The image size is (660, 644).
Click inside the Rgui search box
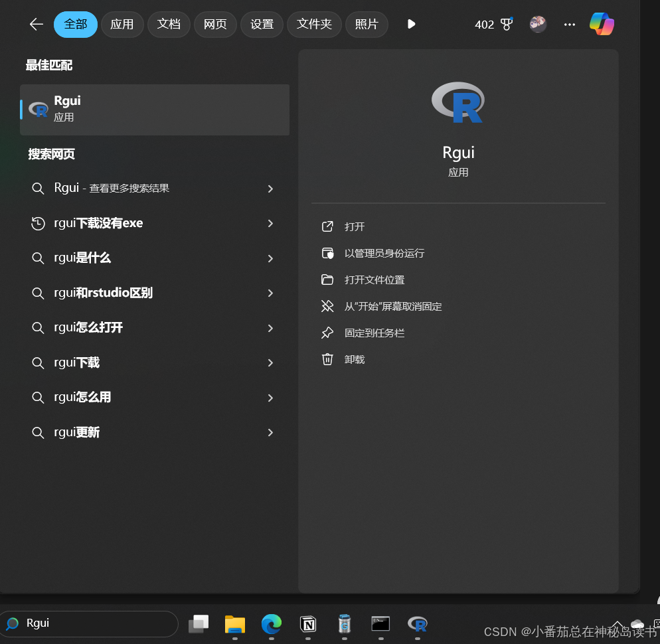pyautogui.click(x=90, y=623)
